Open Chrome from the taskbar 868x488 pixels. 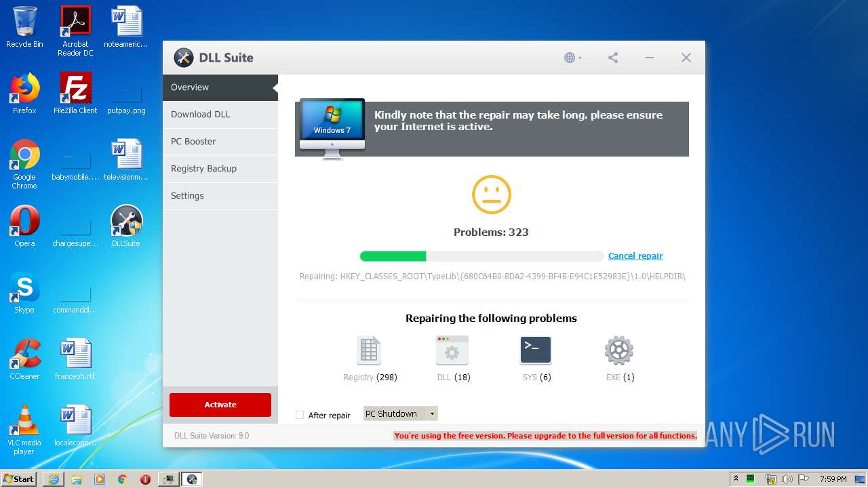coord(122,479)
